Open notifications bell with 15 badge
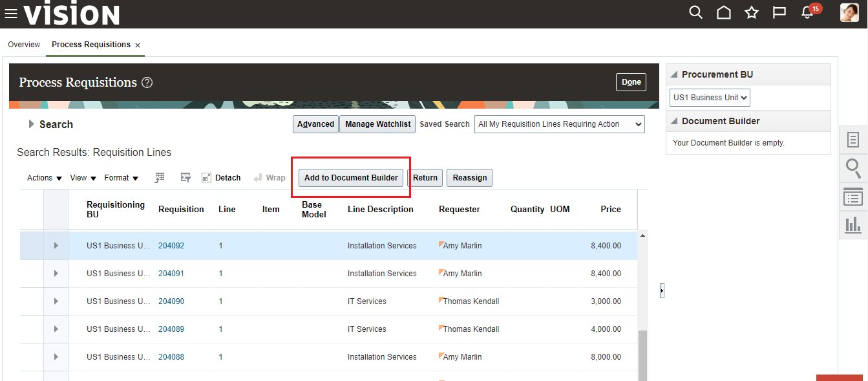This screenshot has height=381, width=868. point(807,13)
